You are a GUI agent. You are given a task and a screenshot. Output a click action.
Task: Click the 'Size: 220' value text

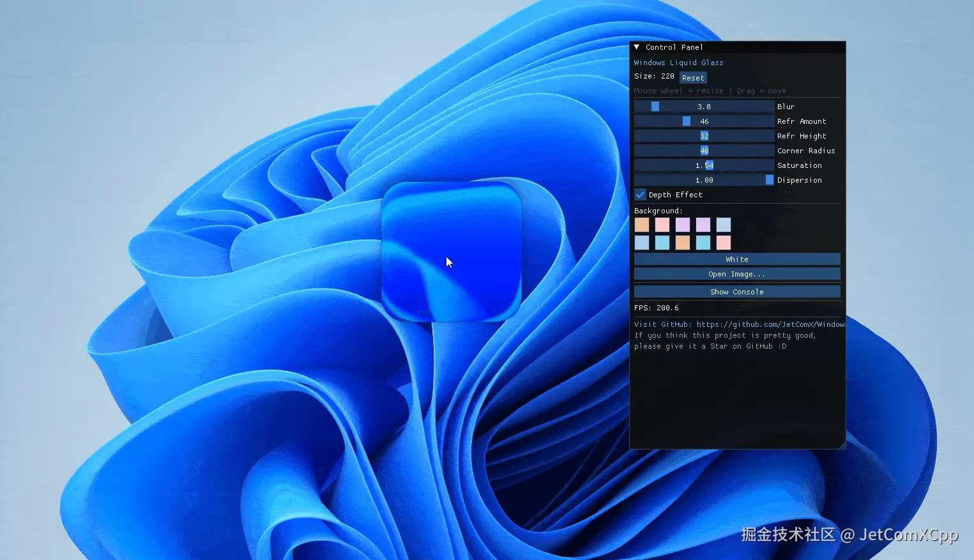tap(654, 76)
